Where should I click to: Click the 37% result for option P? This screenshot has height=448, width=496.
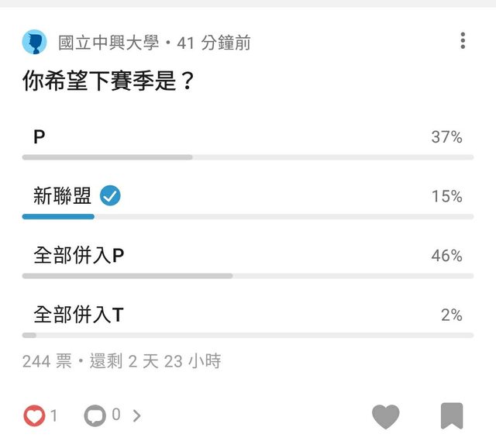point(446,137)
